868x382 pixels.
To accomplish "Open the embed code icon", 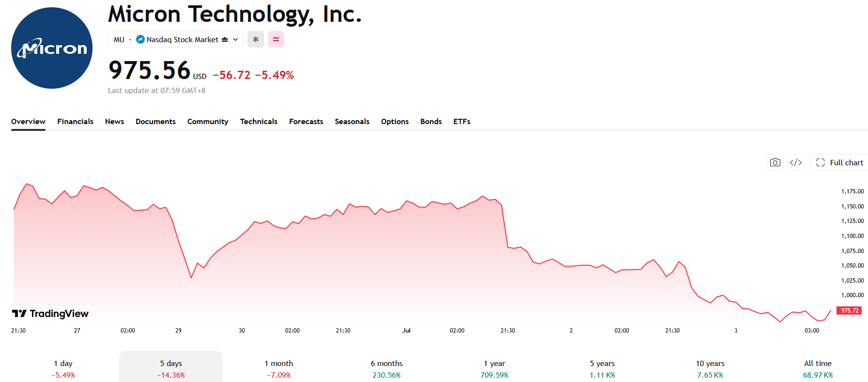I will [x=796, y=162].
